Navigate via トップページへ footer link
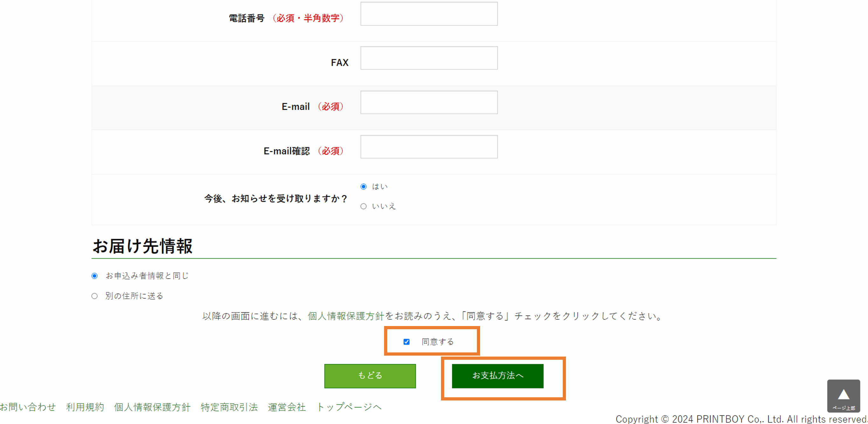The height and width of the screenshot is (424, 868). [349, 407]
